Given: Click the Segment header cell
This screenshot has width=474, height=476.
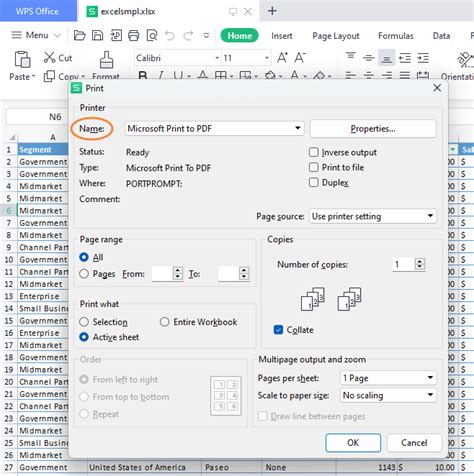Looking at the screenshot, I should [x=43, y=150].
